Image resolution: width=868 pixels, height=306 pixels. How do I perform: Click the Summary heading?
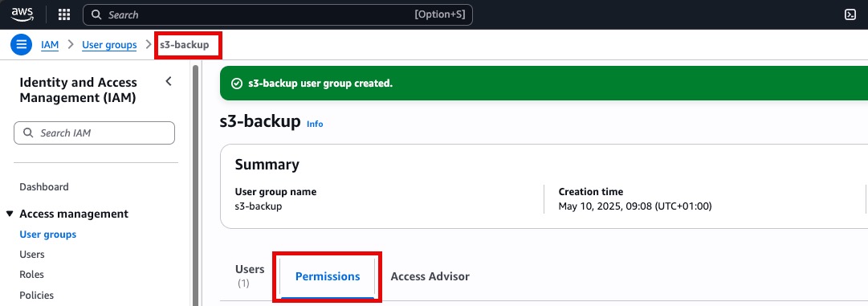coord(267,165)
